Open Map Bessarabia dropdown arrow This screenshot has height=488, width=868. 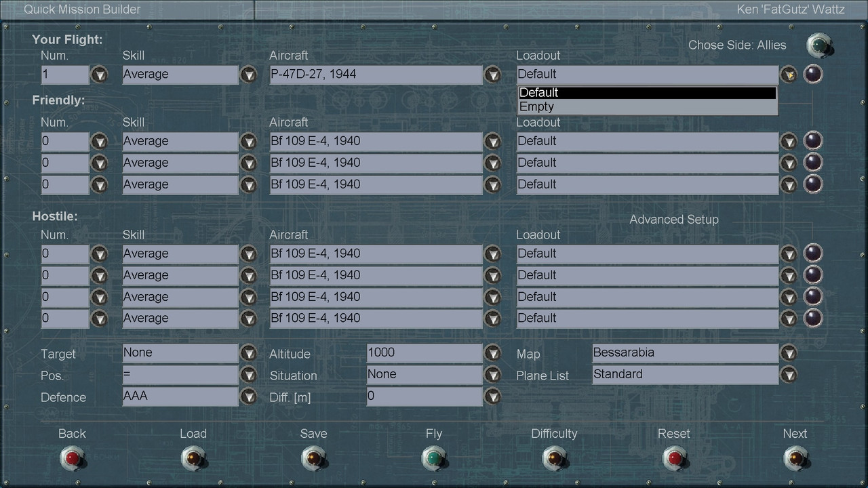point(788,353)
